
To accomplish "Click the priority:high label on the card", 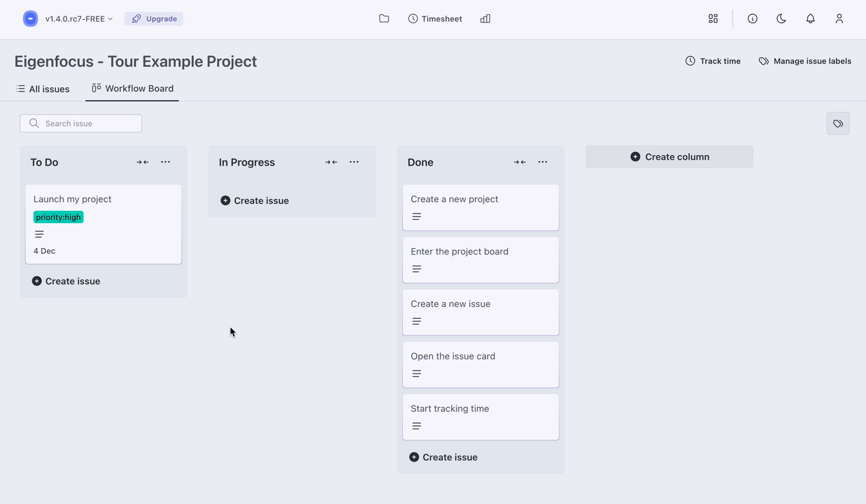I will tap(58, 217).
